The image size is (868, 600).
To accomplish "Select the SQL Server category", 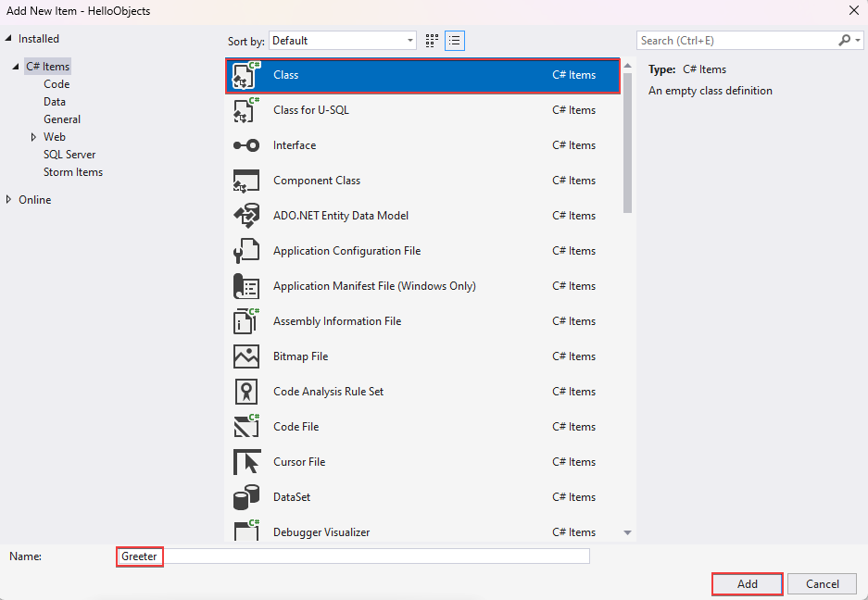I will [x=69, y=154].
